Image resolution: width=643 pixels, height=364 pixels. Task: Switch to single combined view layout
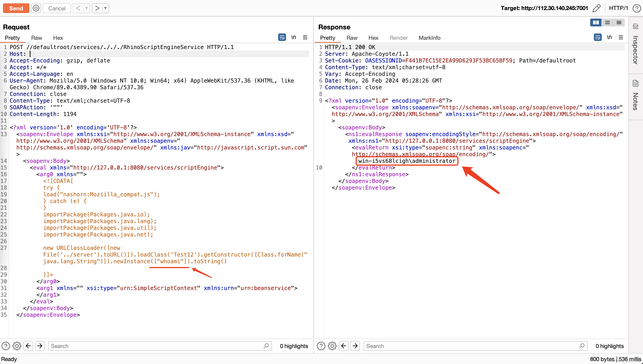click(619, 22)
